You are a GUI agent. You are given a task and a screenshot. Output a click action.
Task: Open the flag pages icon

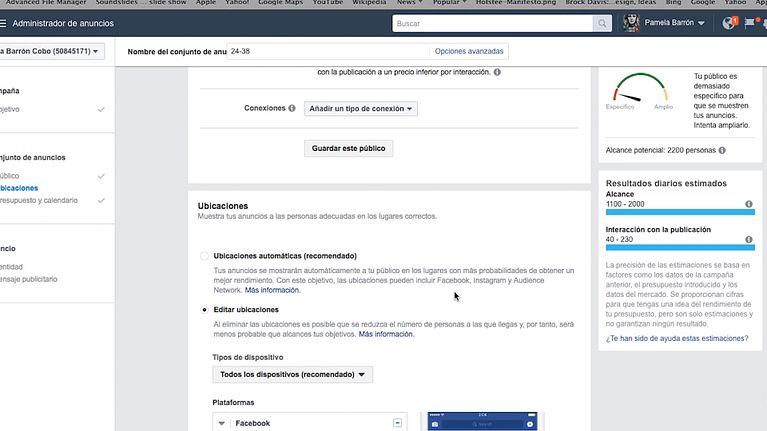[750, 23]
